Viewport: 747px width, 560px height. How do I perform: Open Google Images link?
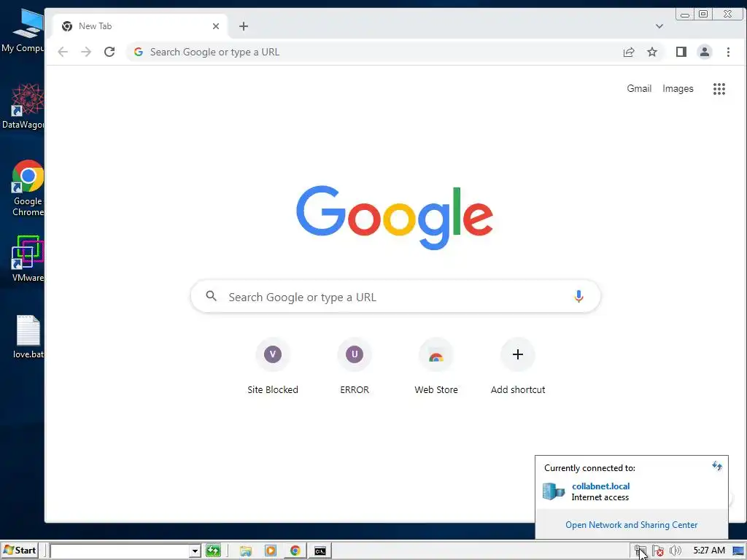[678, 88]
